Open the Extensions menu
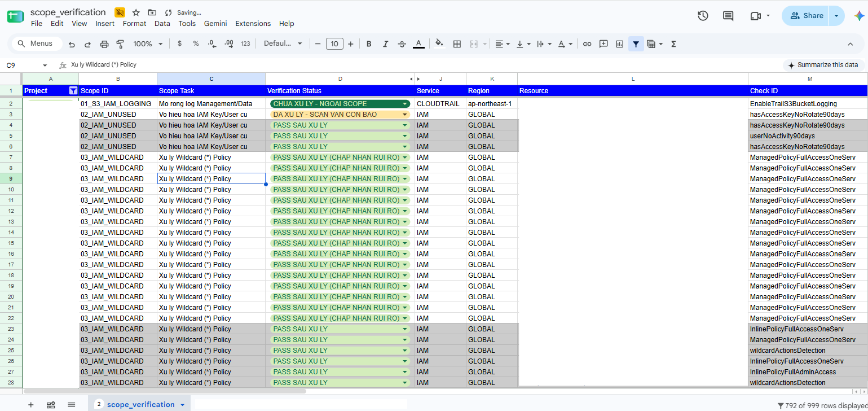 [253, 24]
